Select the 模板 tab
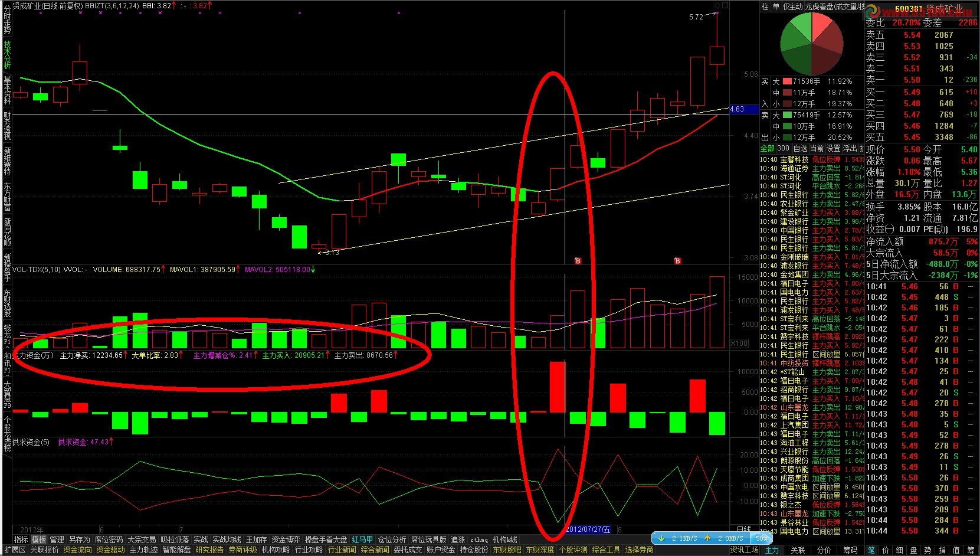980x556 pixels. 39,539
